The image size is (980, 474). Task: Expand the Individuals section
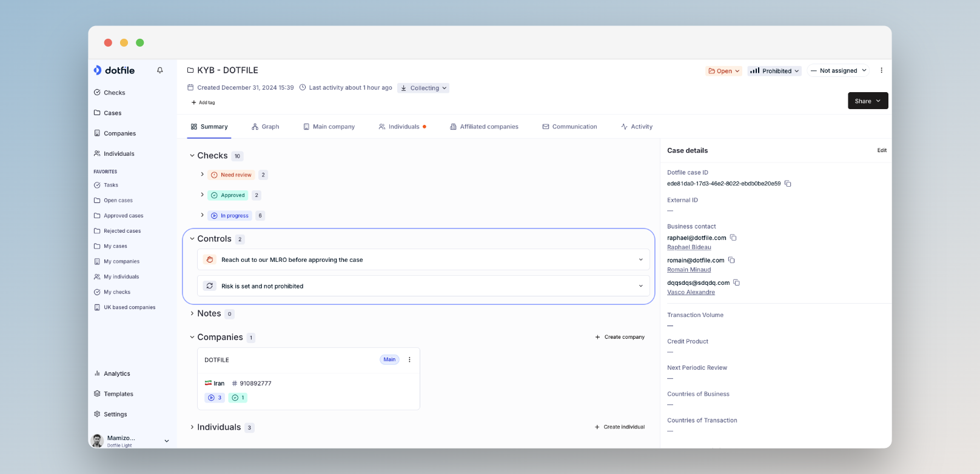192,427
